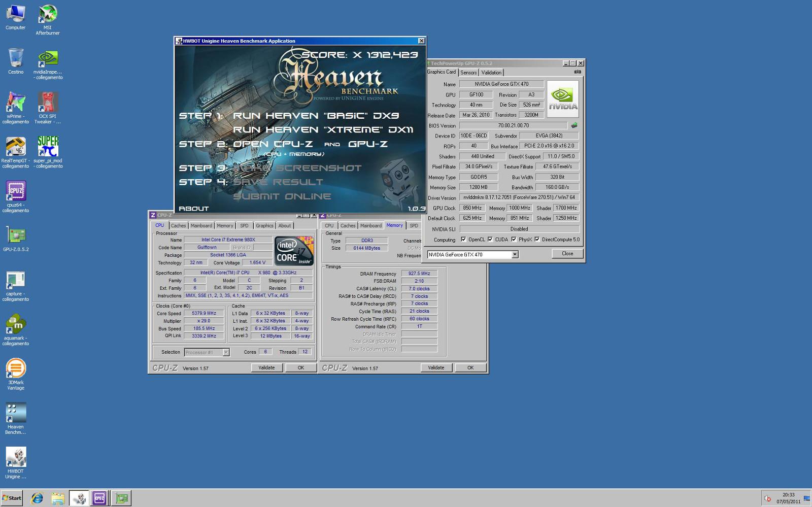Image resolution: width=812 pixels, height=507 pixels.
Task: Toggle the DirectCompute 5.0 checkbox
Action: (x=537, y=240)
